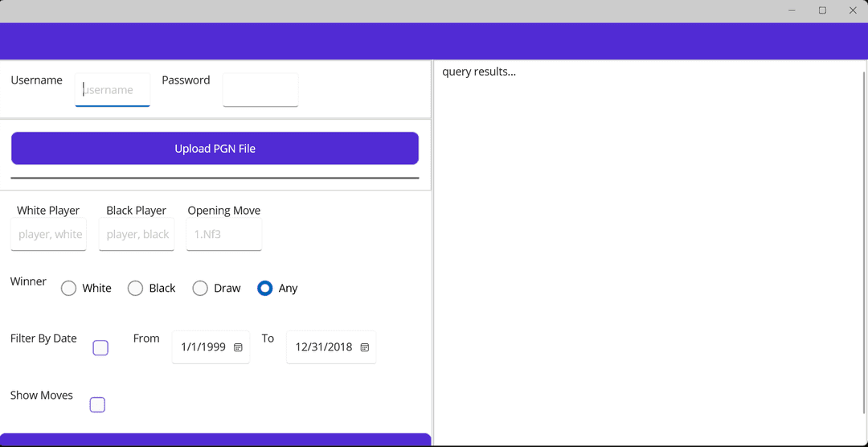Minimize the application window
This screenshot has width=868, height=447.
click(x=792, y=10)
